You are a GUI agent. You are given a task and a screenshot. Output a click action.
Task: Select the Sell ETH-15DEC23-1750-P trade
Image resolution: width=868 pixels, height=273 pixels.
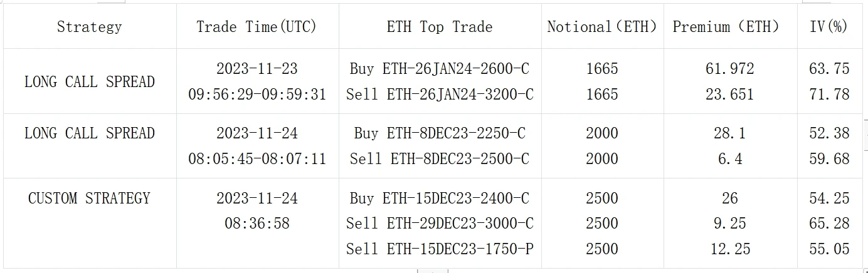click(440, 249)
